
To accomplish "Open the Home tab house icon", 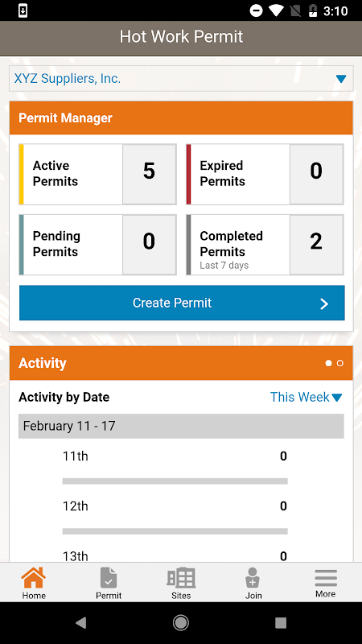I will point(34,577).
